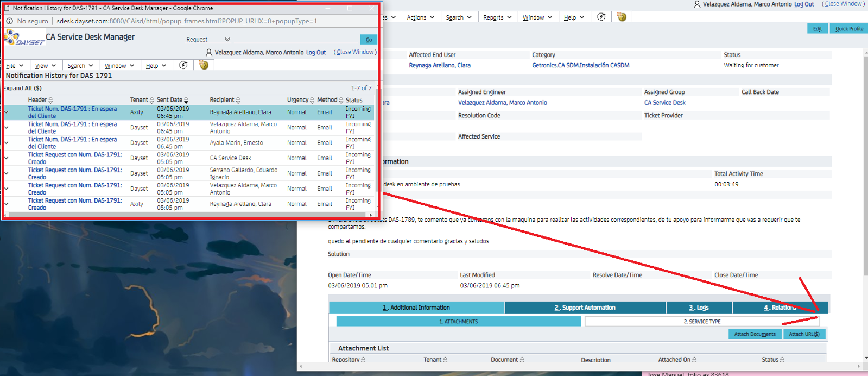Sort attachment list by Attached On
868x376 pixels.
(x=694, y=360)
